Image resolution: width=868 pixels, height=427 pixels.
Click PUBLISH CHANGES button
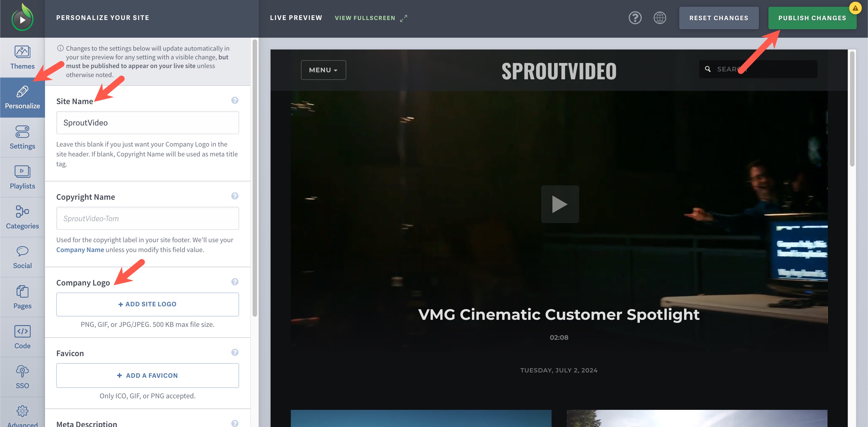pos(813,18)
